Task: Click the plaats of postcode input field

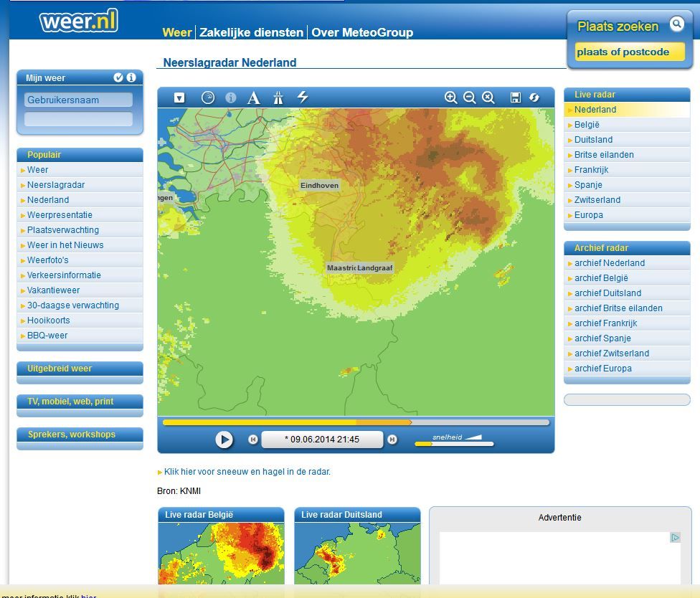Action: (x=630, y=52)
